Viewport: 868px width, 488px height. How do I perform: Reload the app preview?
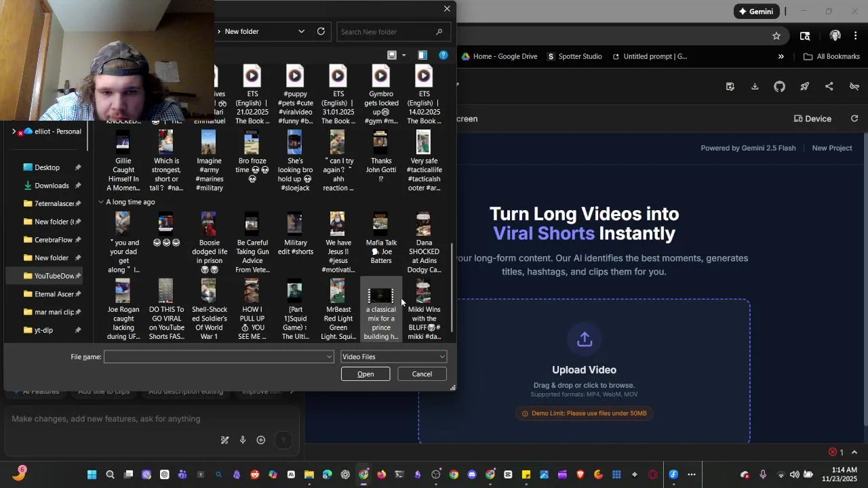tap(854, 119)
